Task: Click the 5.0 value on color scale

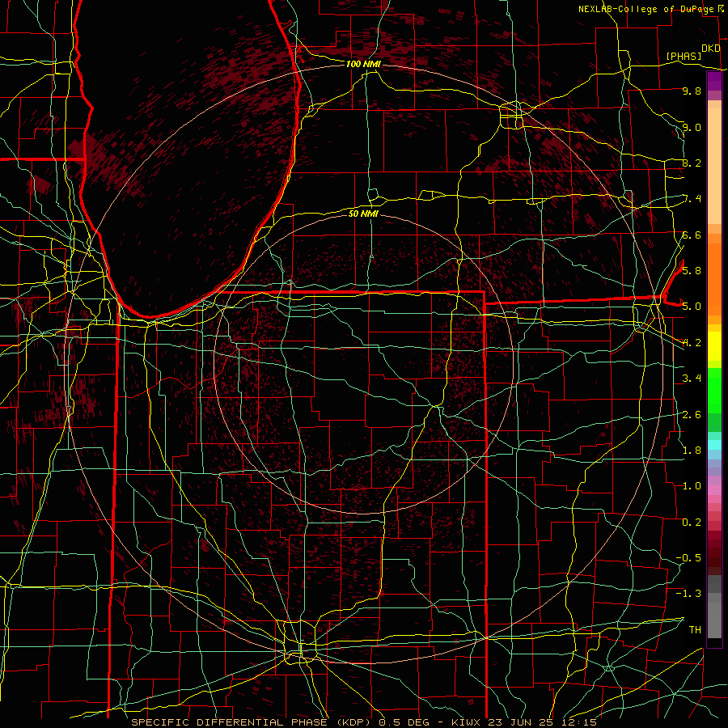Action: (x=692, y=307)
